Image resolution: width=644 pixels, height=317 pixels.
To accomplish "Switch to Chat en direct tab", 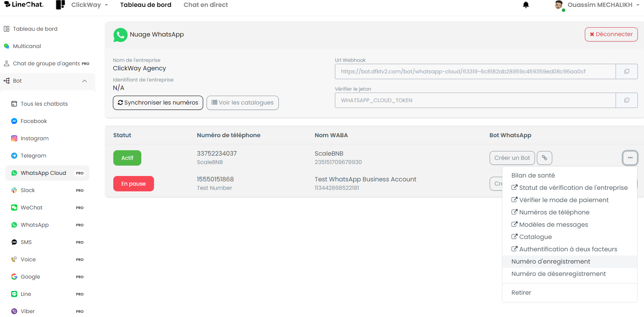I will click(205, 5).
